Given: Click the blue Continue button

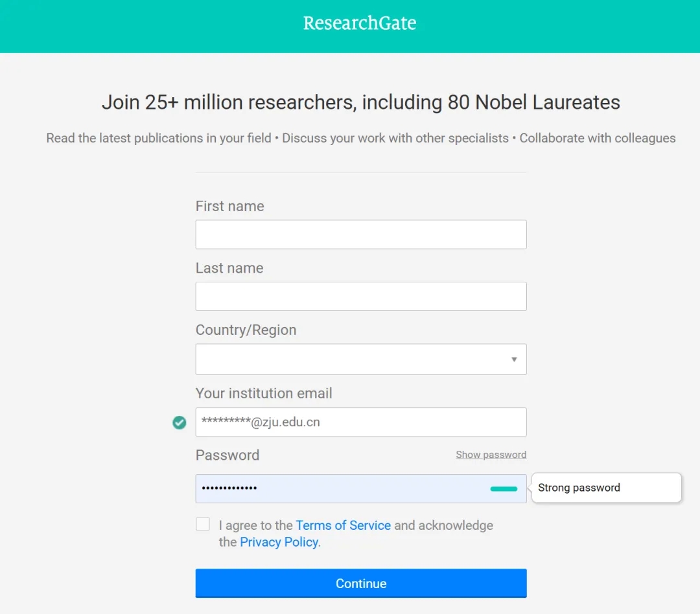Looking at the screenshot, I should point(361,583).
